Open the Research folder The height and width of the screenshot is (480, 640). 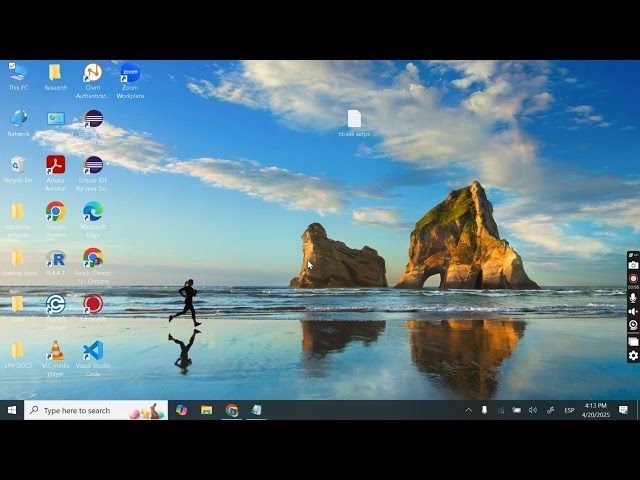(56, 76)
